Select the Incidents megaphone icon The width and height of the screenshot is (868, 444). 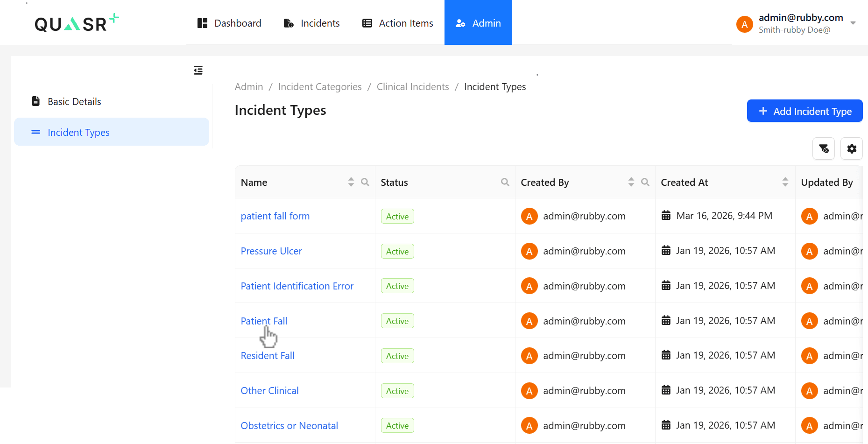click(288, 23)
